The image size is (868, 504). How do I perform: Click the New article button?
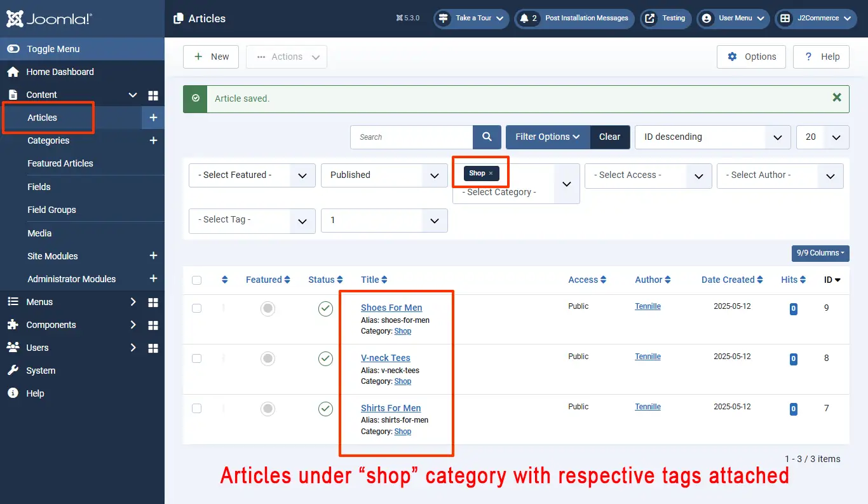(x=211, y=57)
